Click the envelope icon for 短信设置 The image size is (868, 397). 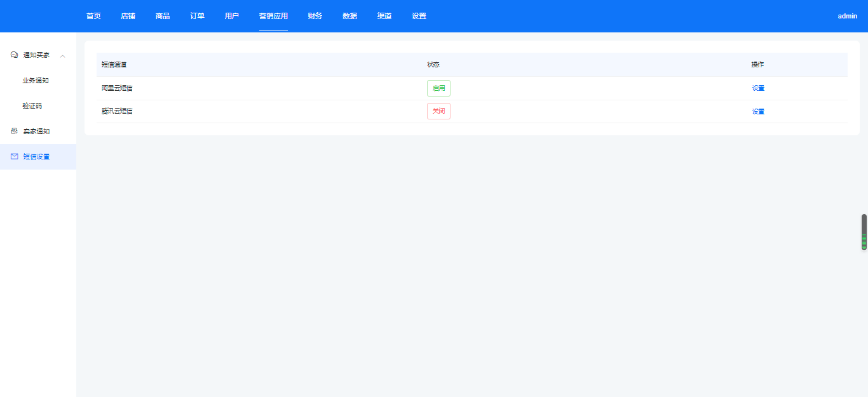(15, 156)
